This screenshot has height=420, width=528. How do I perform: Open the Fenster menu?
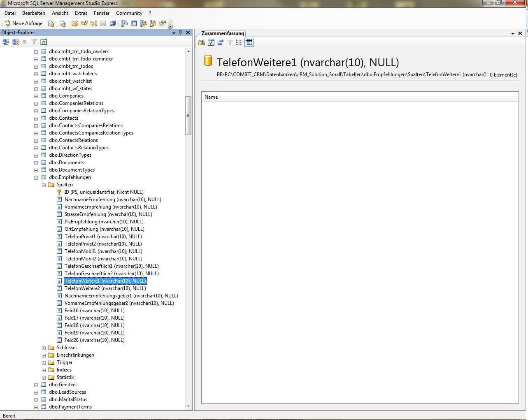tap(102, 13)
